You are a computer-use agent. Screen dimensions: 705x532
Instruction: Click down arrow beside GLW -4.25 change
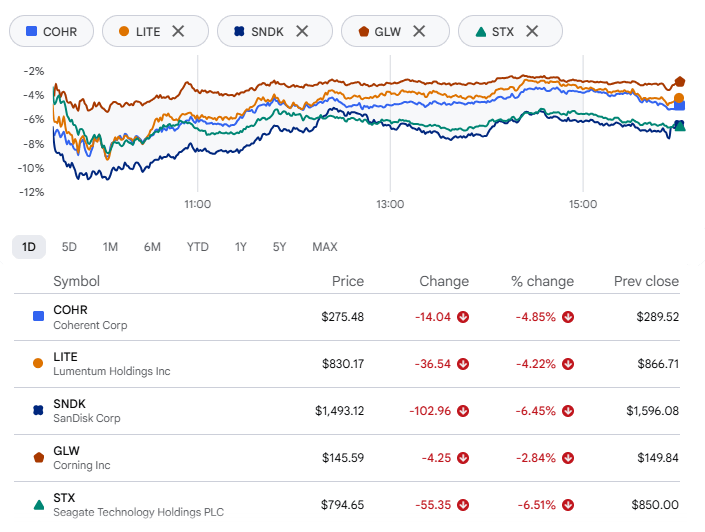(x=463, y=458)
